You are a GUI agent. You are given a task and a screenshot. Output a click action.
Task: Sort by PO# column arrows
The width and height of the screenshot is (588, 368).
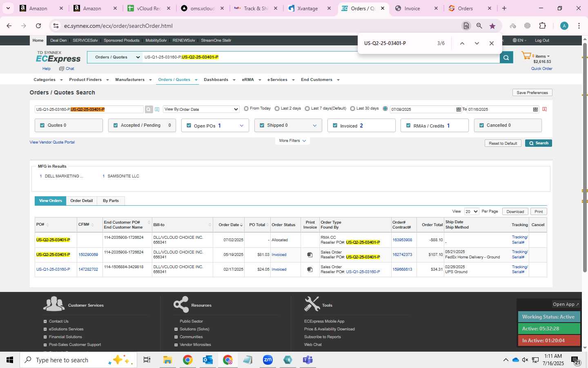point(47,225)
